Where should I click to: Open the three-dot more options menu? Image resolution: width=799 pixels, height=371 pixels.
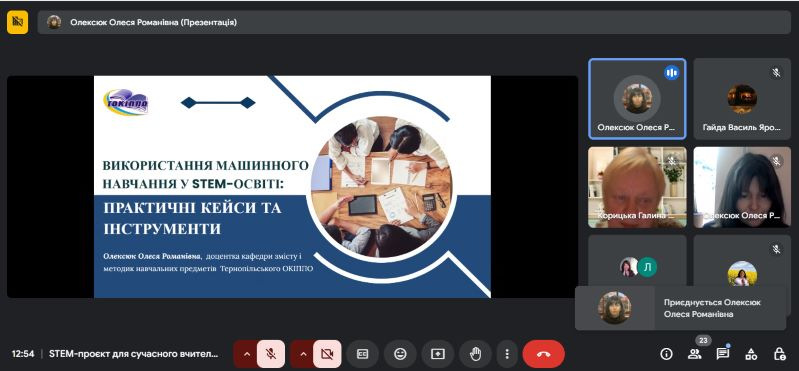coord(507,354)
